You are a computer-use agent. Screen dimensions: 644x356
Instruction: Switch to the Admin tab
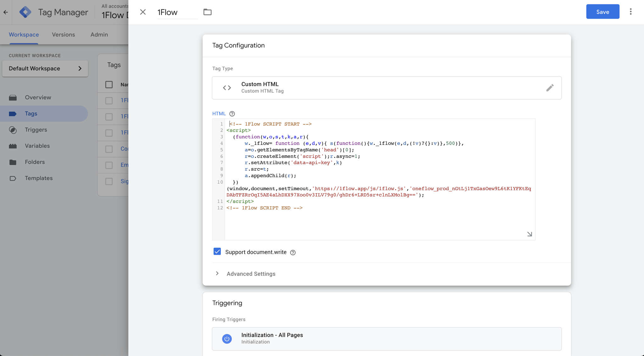(99, 35)
